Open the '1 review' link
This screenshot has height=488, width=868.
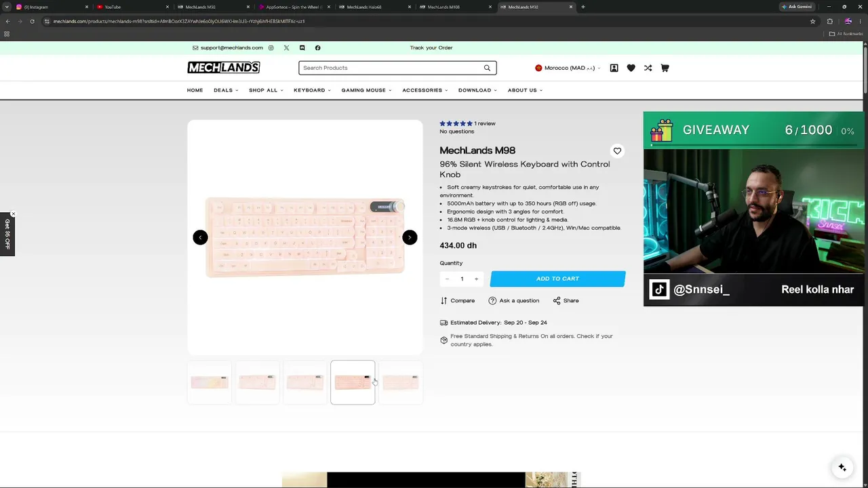[485, 123]
